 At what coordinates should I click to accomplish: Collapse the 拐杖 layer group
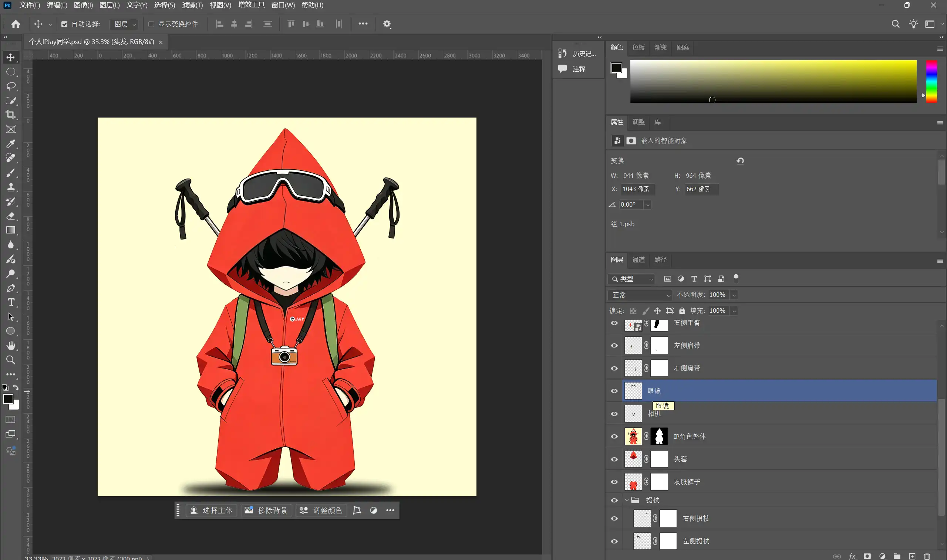(627, 500)
